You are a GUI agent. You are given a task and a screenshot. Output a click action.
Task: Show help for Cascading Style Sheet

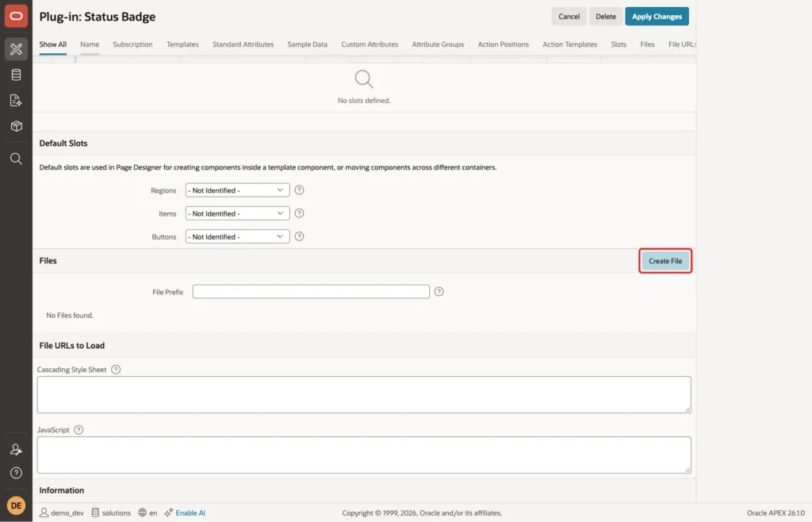(116, 370)
